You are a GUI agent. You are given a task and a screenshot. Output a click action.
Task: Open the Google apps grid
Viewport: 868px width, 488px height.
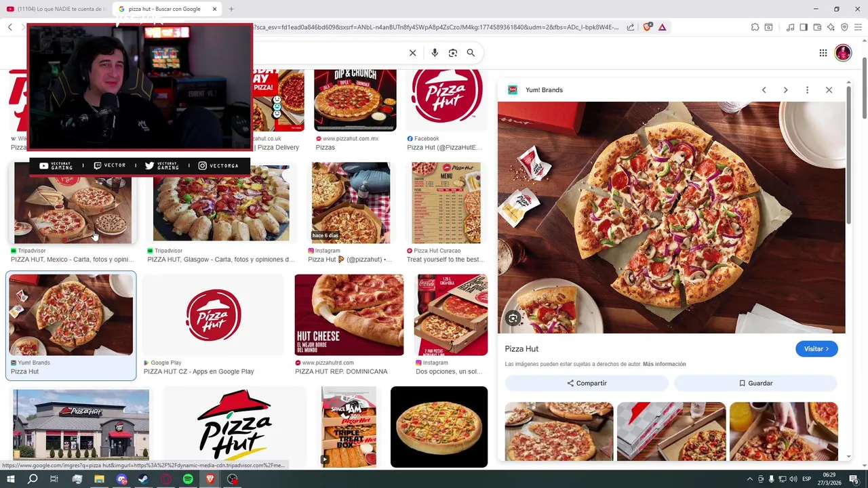[823, 53]
